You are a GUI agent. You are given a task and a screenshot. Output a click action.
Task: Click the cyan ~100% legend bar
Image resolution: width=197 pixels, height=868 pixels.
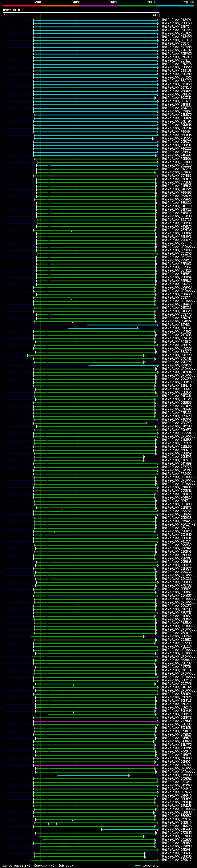[175, 6]
